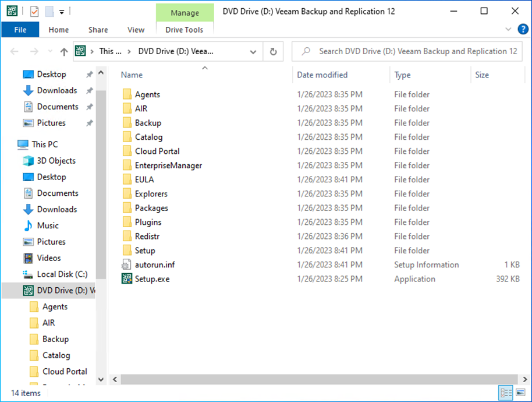Select the Backup folder in the file list
532x402 pixels.
(148, 123)
